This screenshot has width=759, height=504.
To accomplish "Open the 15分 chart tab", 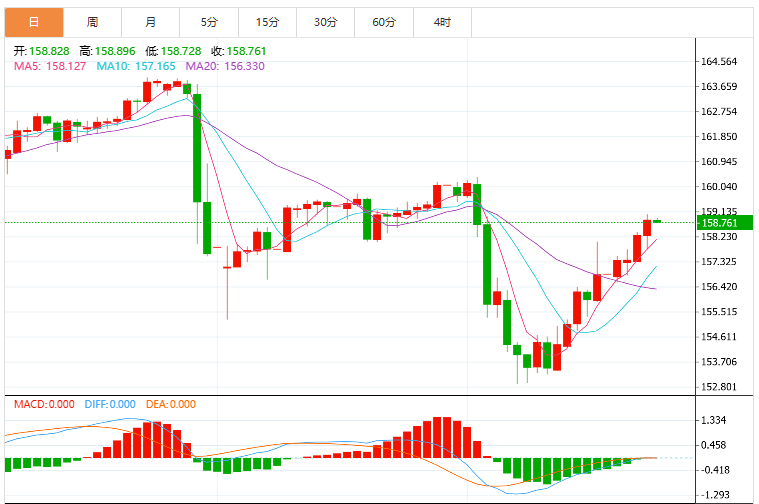I will (267, 22).
